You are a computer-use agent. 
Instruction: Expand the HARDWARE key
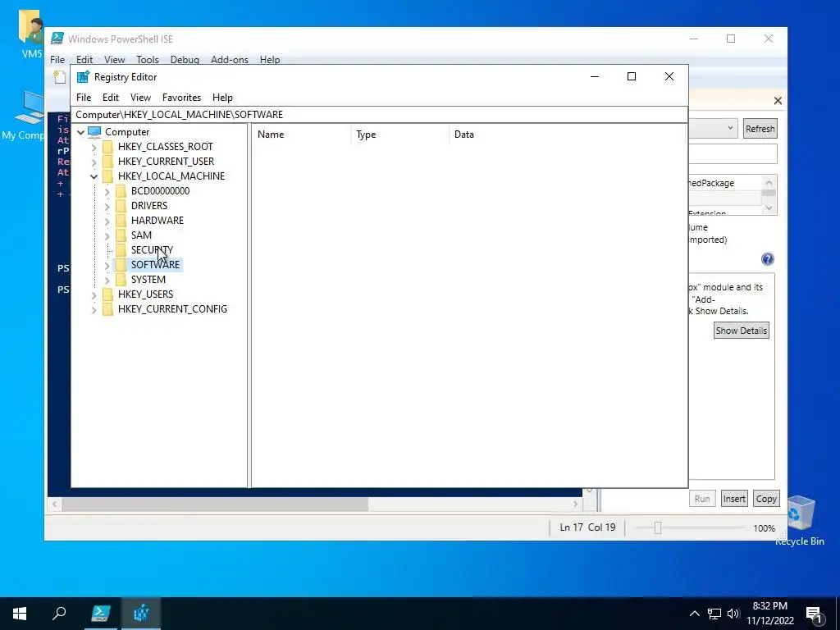pyautogui.click(x=107, y=221)
